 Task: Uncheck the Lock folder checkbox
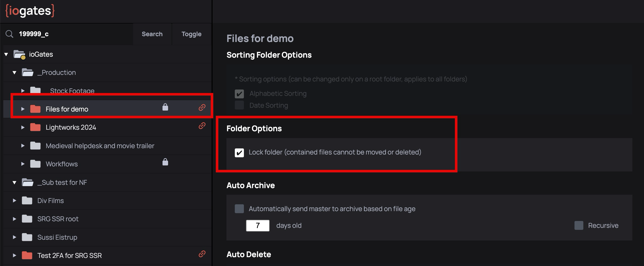click(x=239, y=153)
